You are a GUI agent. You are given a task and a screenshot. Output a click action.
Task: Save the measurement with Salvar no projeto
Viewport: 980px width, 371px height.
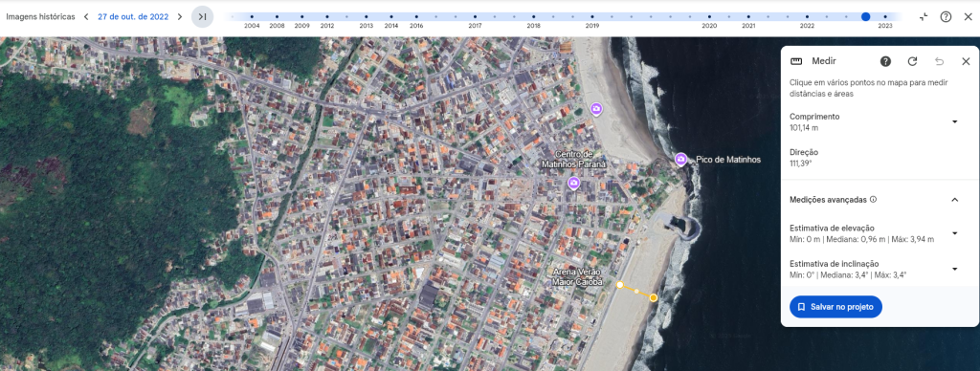click(x=835, y=307)
